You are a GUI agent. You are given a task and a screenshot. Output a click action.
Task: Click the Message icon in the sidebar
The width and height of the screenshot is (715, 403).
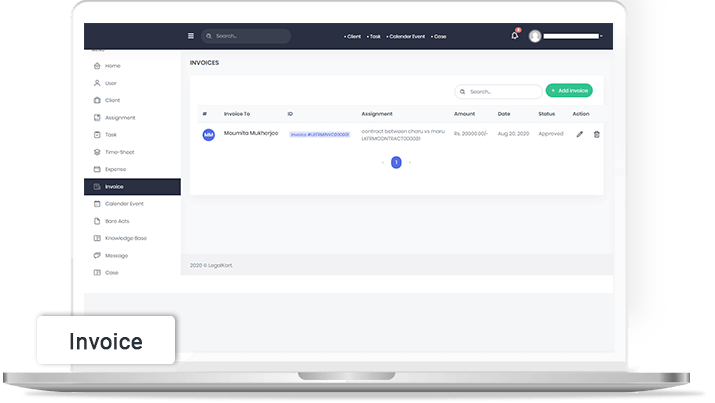[97, 255]
